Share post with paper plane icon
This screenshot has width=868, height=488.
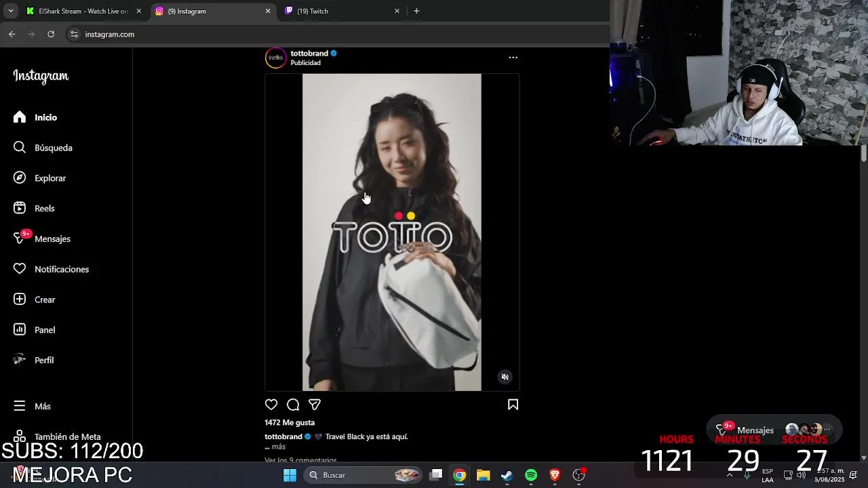coord(315,405)
